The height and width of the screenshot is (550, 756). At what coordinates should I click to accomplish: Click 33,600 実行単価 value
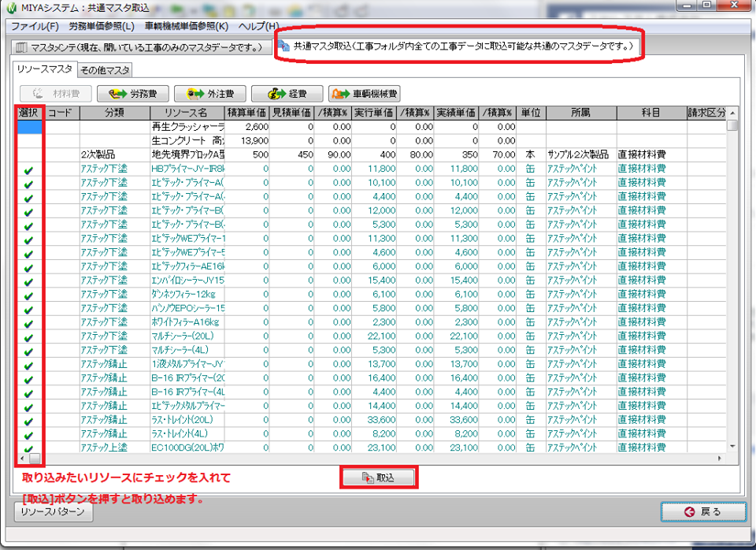(x=374, y=420)
